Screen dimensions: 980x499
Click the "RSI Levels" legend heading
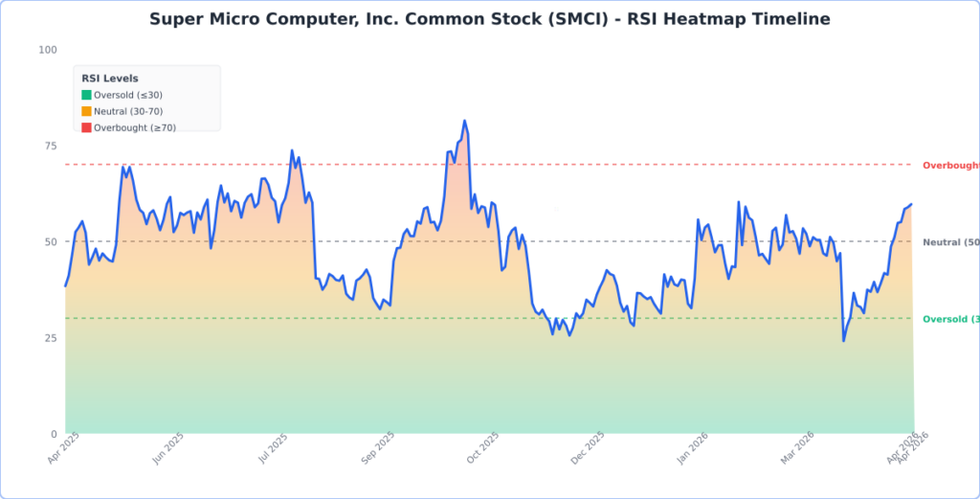coord(110,79)
